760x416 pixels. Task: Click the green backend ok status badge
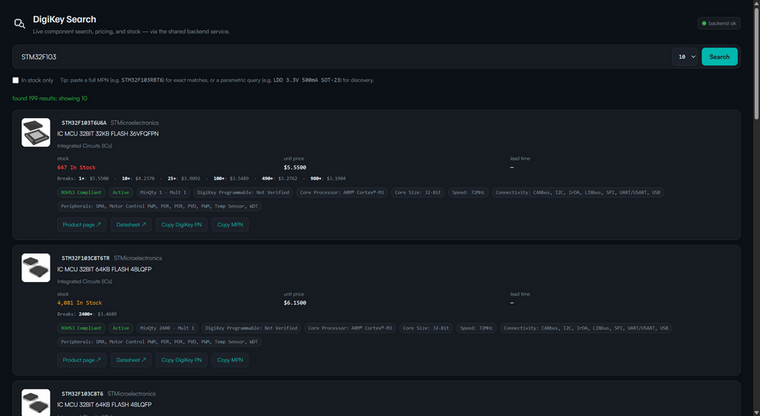719,23
